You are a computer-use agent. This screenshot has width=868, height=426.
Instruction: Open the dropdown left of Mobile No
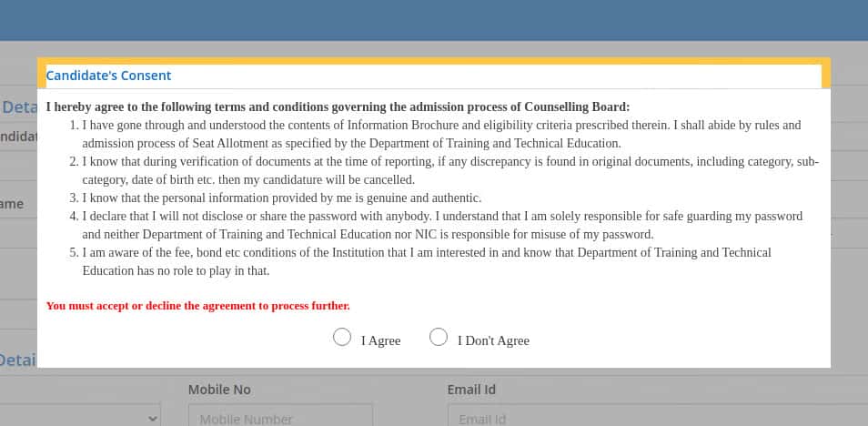[x=80, y=415]
